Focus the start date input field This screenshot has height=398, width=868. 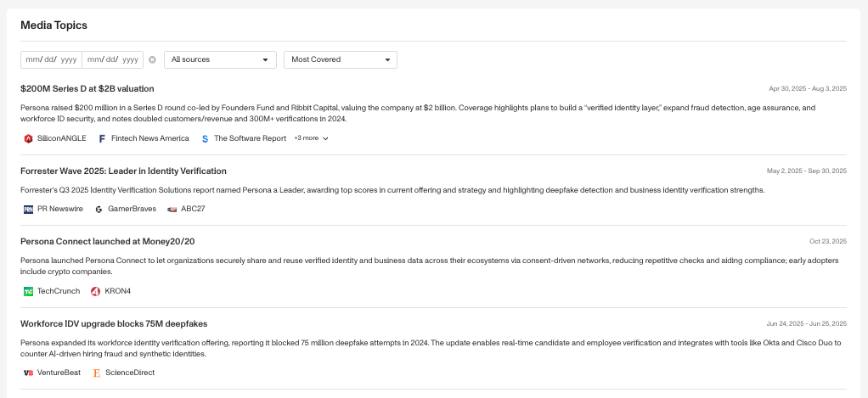[x=52, y=59]
